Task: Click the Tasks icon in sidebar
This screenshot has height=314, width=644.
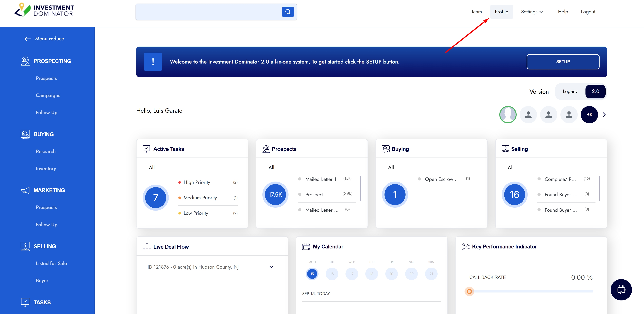Action: [x=25, y=302]
